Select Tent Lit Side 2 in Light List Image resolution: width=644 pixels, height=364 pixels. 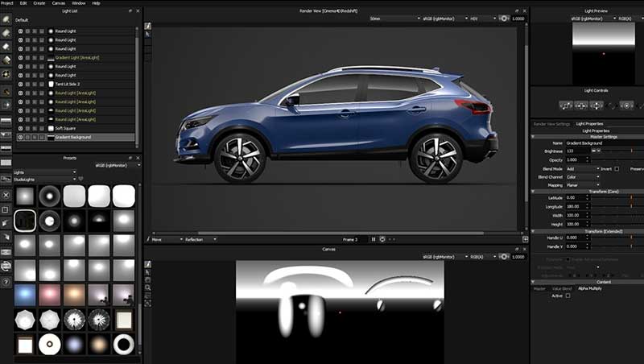(76, 85)
